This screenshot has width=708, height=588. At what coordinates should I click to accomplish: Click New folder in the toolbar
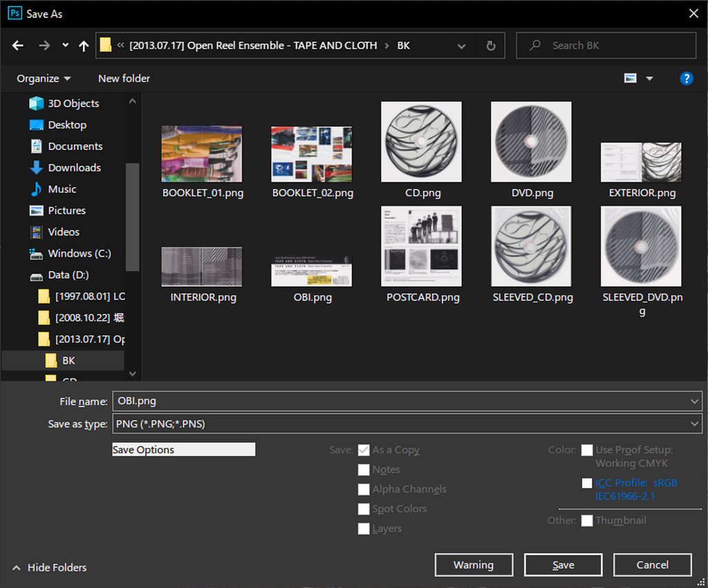(124, 78)
